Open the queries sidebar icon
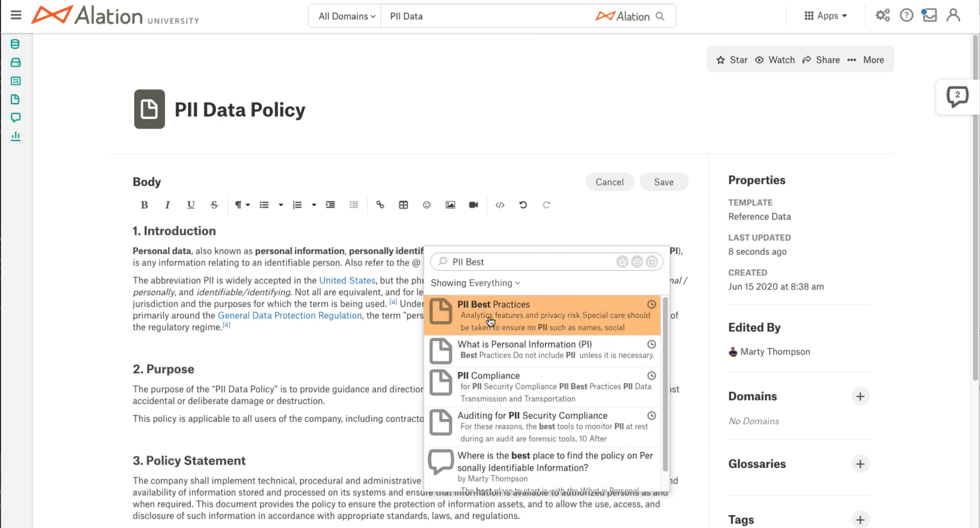 (15, 81)
